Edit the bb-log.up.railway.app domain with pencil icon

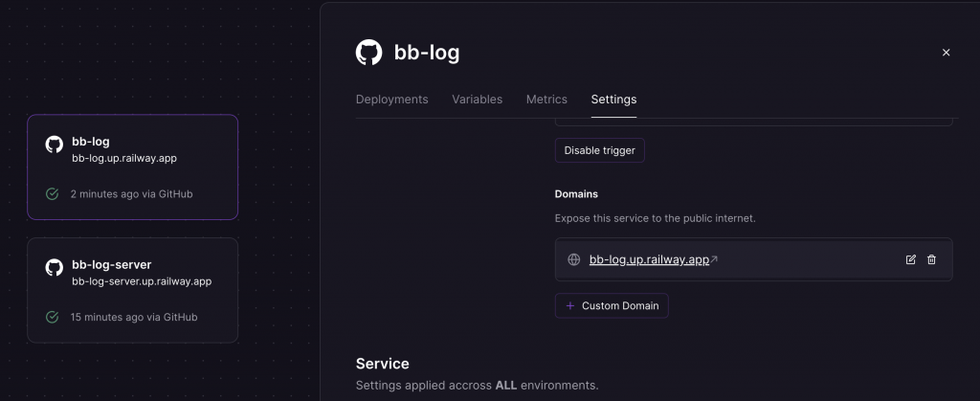point(911,259)
